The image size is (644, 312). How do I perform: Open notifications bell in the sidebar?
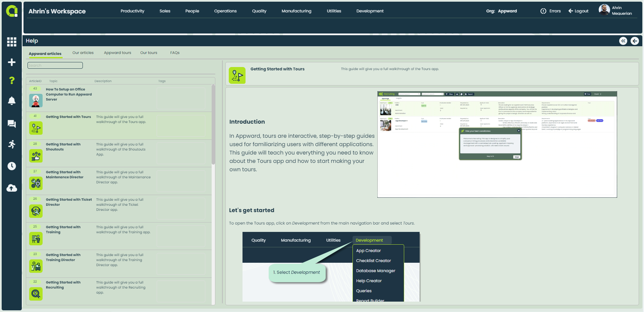pyautogui.click(x=12, y=101)
